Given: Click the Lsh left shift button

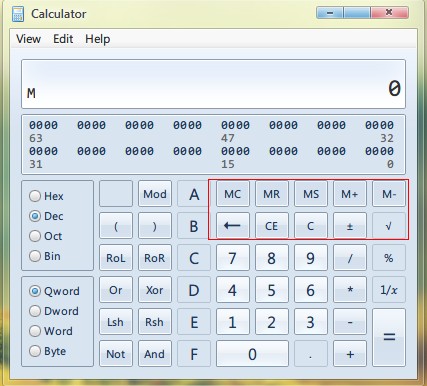Looking at the screenshot, I should pyautogui.click(x=116, y=322).
